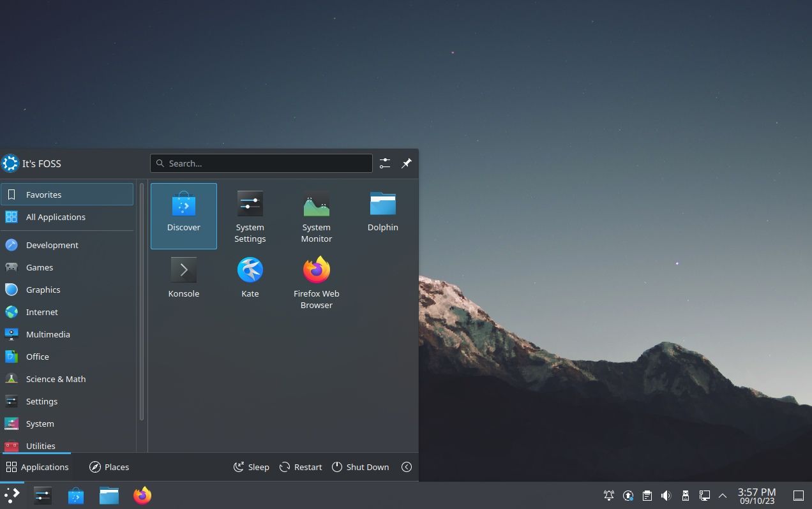Click the clipboard icon in the system tray
Screen dimensions: 812x509
tap(647, 495)
